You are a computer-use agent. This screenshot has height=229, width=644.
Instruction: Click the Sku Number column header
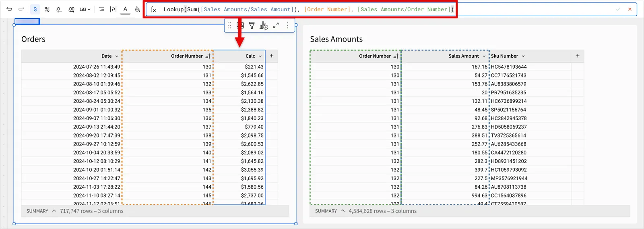point(530,56)
